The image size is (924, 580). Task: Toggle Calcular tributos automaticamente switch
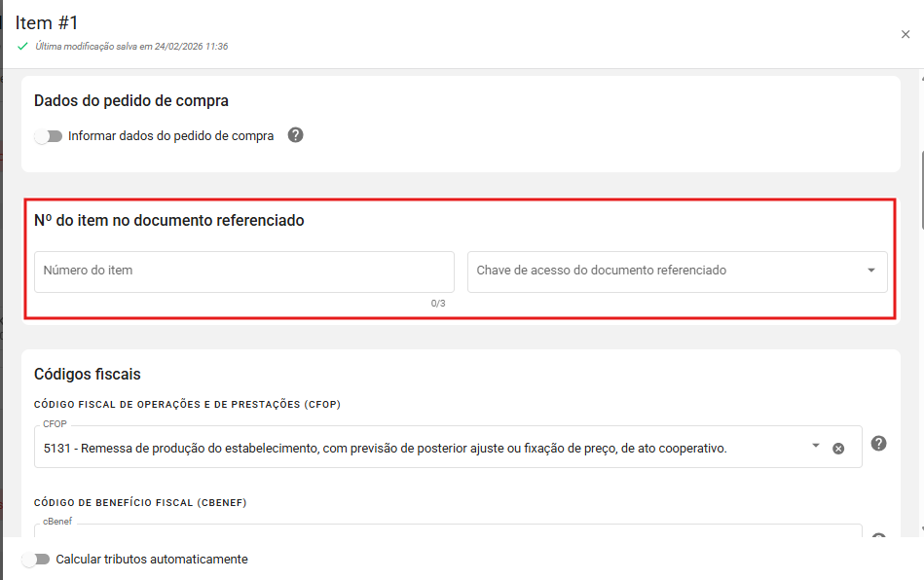[35, 560]
